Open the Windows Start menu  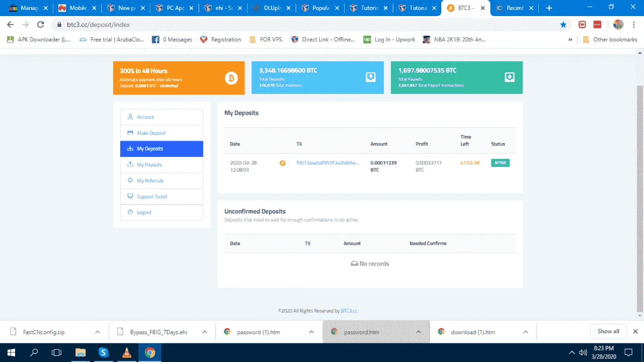coord(11,352)
